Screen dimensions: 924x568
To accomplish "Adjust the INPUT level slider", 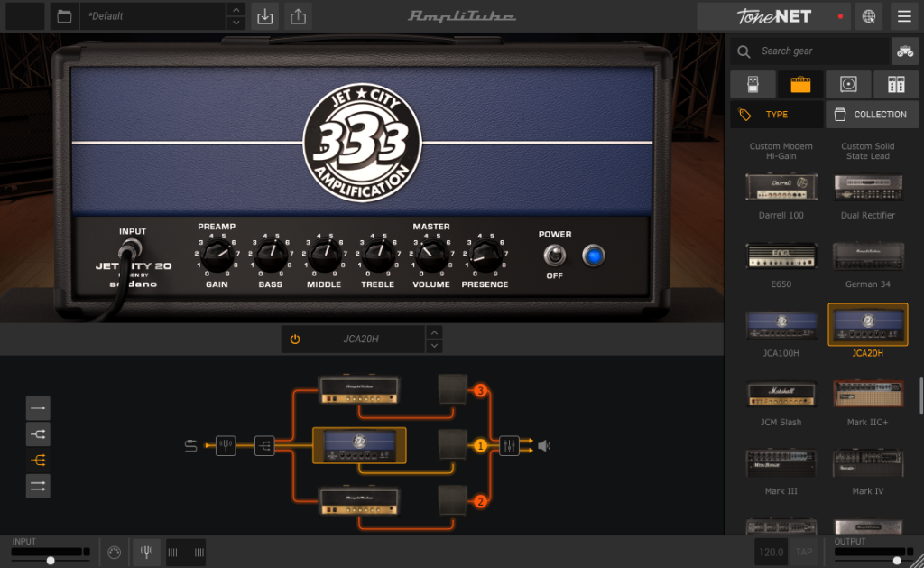I will pyautogui.click(x=51, y=561).
